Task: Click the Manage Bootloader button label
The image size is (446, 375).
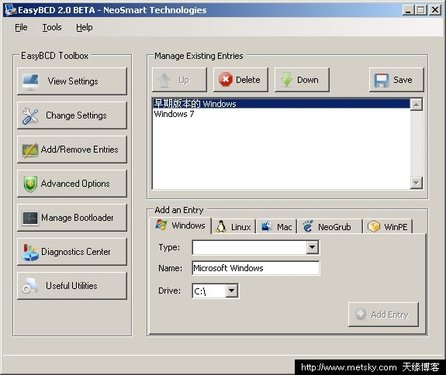Action: [77, 218]
